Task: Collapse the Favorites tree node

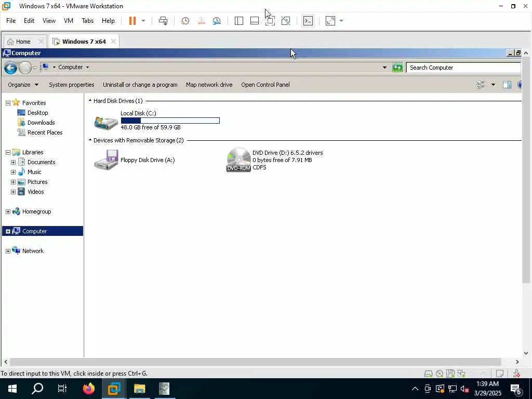Action: [8, 103]
